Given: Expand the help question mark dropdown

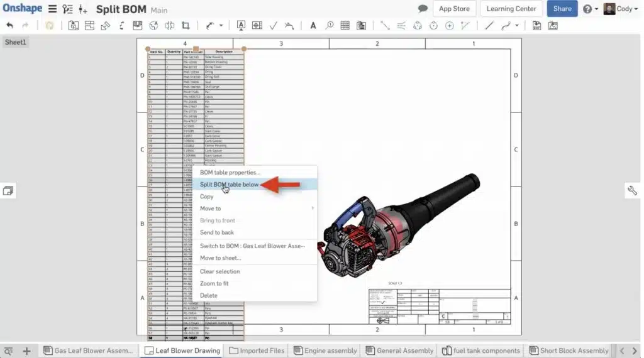Looking at the screenshot, I should [591, 9].
